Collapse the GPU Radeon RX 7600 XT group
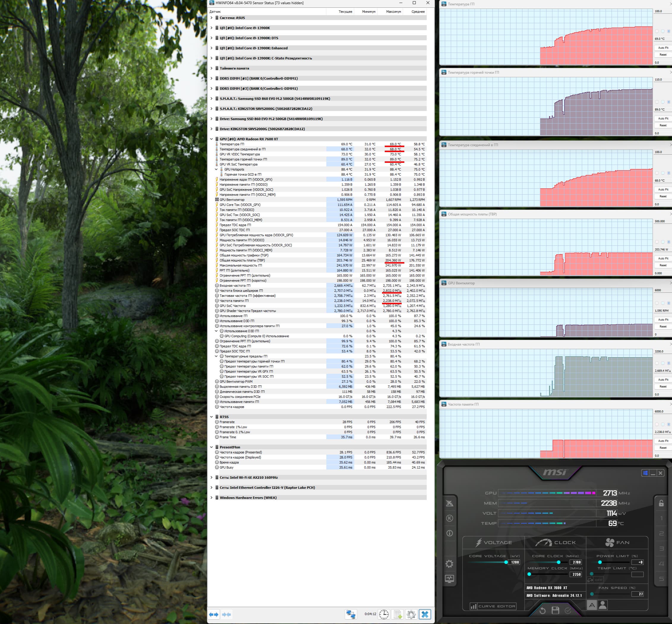The height and width of the screenshot is (624, 672). coord(212,139)
